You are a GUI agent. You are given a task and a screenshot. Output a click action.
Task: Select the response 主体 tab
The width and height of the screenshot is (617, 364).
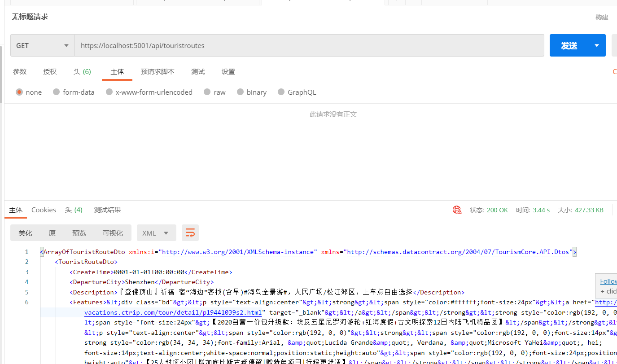tap(16, 210)
